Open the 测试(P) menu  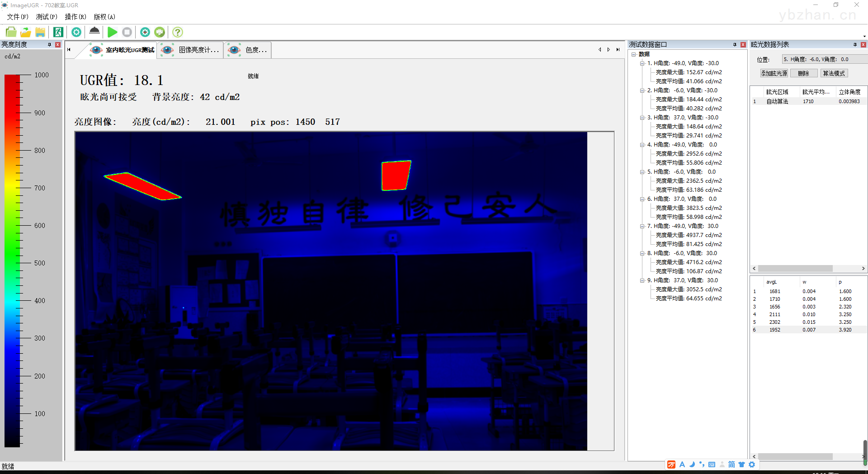point(47,17)
